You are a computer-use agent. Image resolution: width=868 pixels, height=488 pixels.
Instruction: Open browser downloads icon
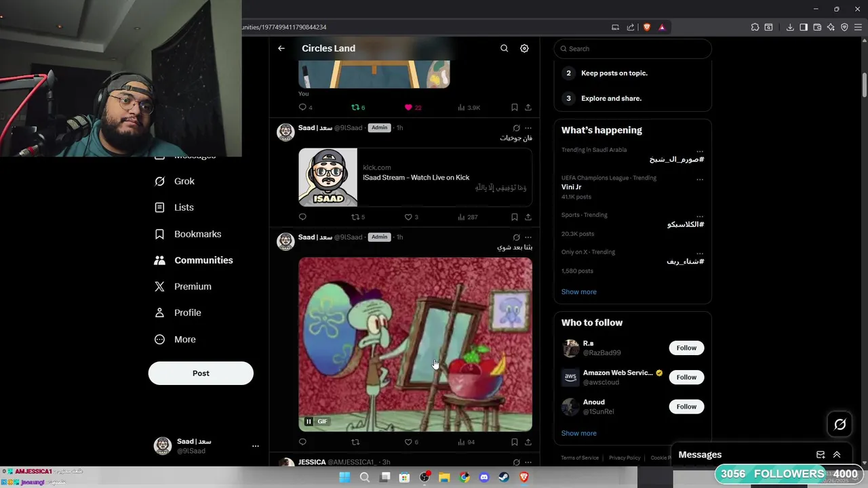tap(790, 27)
